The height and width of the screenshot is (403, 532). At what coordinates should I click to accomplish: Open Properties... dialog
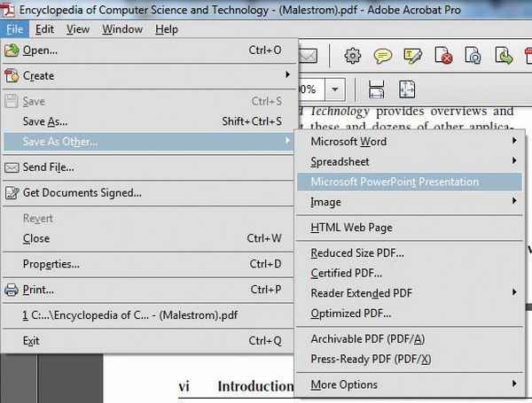pos(149,264)
